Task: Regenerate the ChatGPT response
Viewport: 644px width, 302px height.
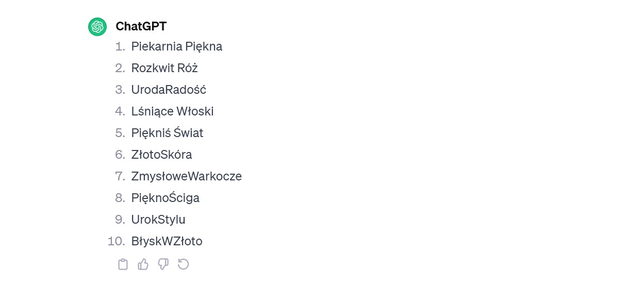Action: (x=183, y=264)
